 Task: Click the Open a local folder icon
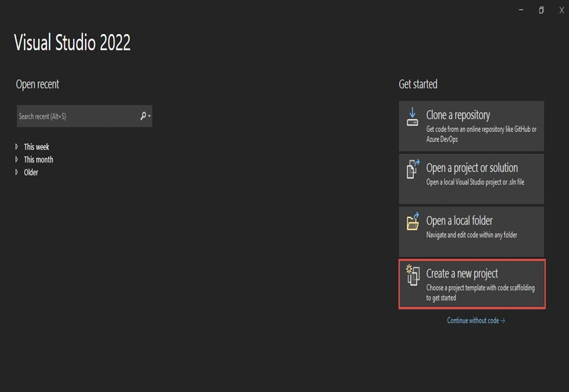pyautogui.click(x=412, y=221)
